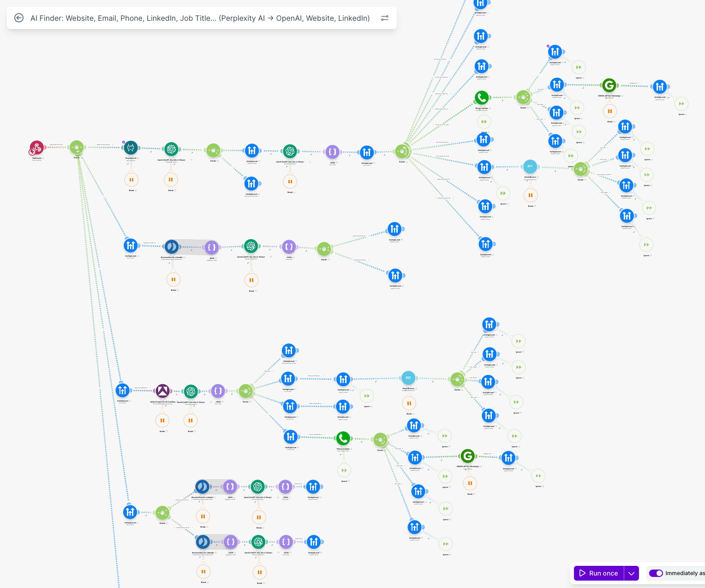The height and width of the screenshot is (588, 705).
Task: Click the back arrow to leave the scenario
Action: [19, 18]
